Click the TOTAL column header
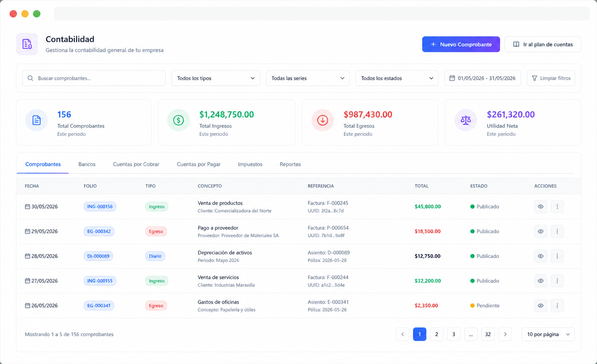The height and width of the screenshot is (364, 597). (422, 186)
